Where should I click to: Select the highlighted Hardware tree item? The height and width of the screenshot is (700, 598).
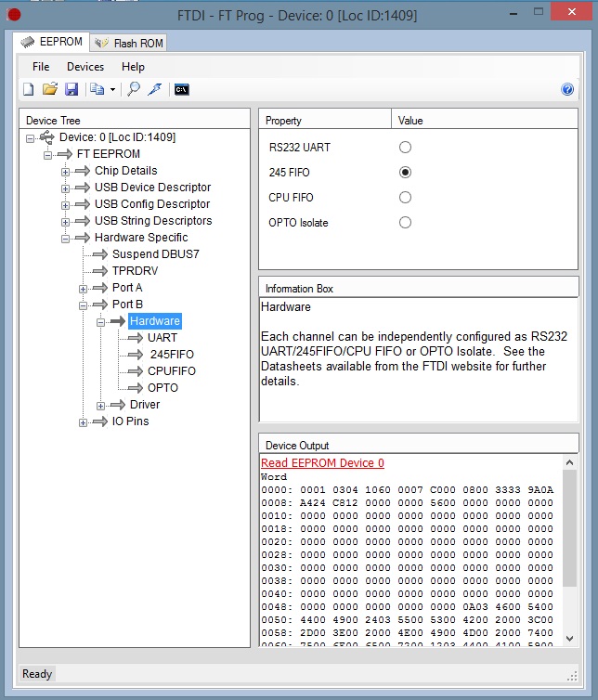155,321
